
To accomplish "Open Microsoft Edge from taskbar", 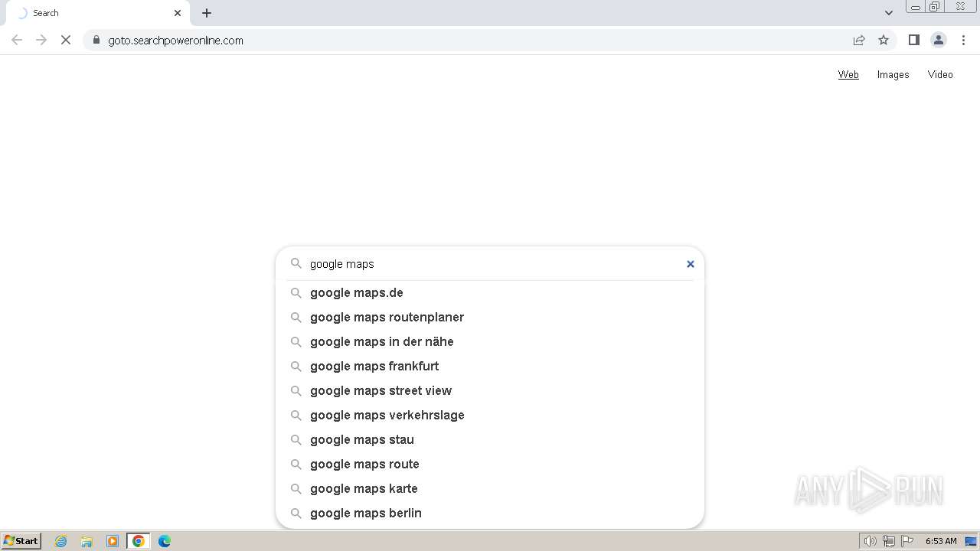I will click(x=165, y=541).
